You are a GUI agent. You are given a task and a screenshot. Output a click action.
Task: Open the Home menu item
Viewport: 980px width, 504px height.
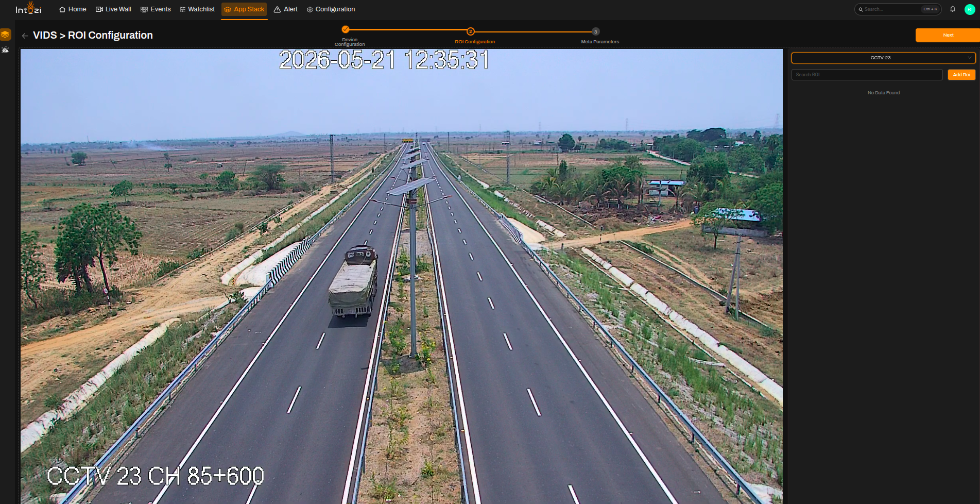pos(73,9)
